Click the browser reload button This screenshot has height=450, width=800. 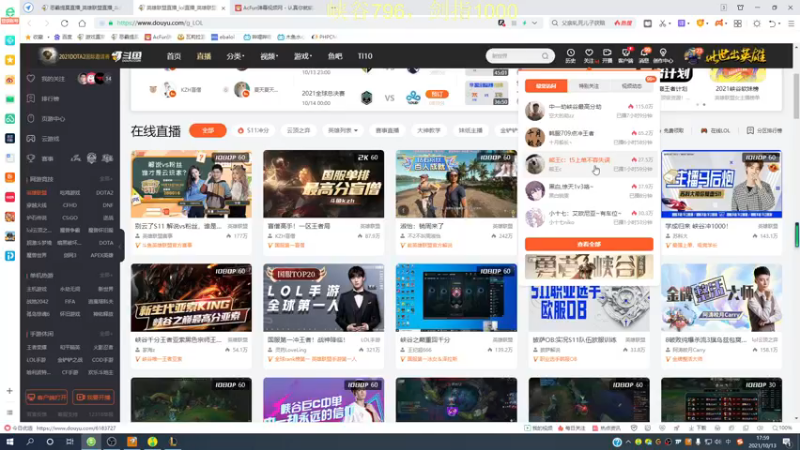(64, 23)
